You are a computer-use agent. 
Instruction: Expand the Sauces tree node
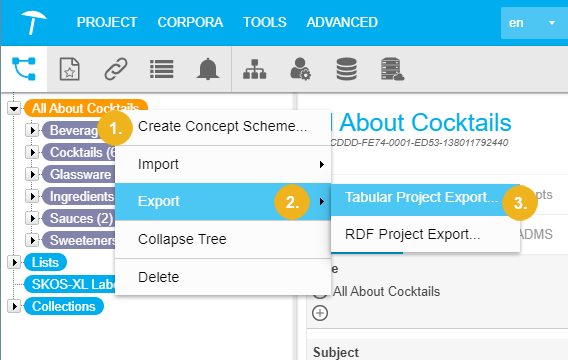pyautogui.click(x=32, y=218)
